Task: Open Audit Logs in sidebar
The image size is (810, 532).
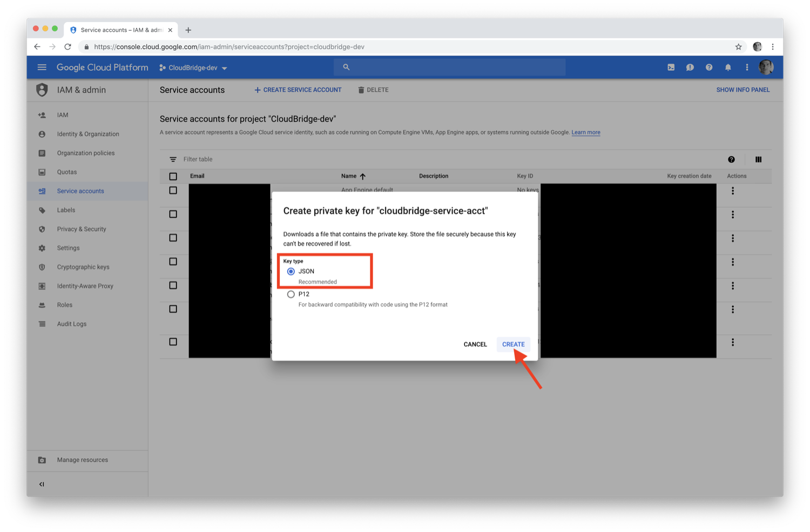Action: pos(72,324)
